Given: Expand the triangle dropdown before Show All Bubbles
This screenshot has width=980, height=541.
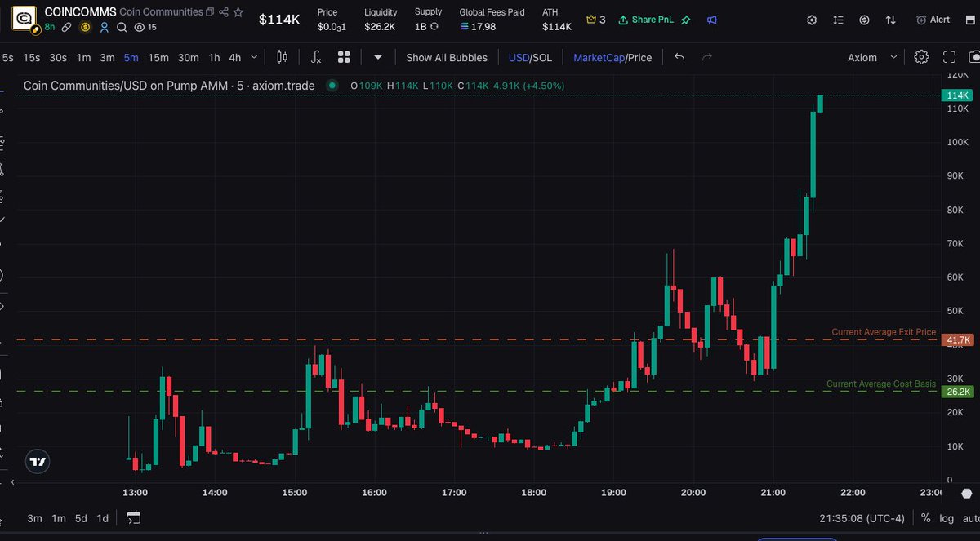Looking at the screenshot, I should (377, 57).
